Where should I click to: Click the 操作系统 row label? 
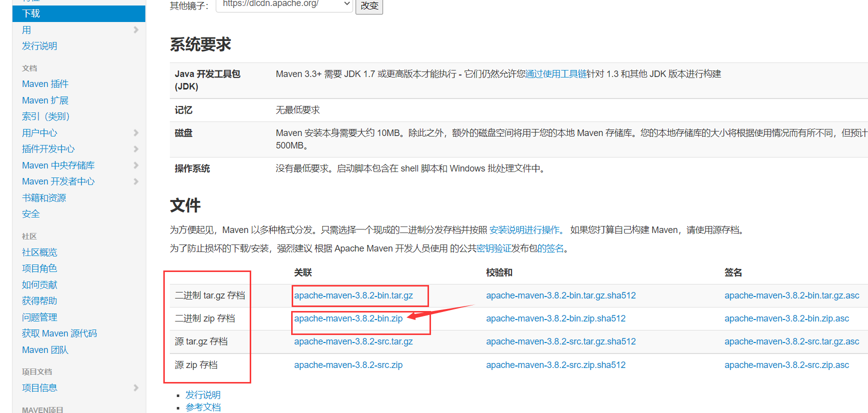pos(192,168)
